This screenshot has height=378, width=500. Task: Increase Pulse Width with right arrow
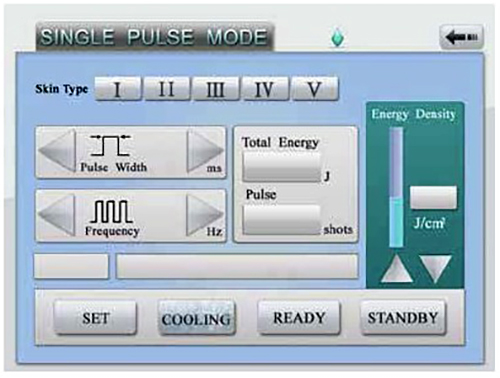[205, 151]
